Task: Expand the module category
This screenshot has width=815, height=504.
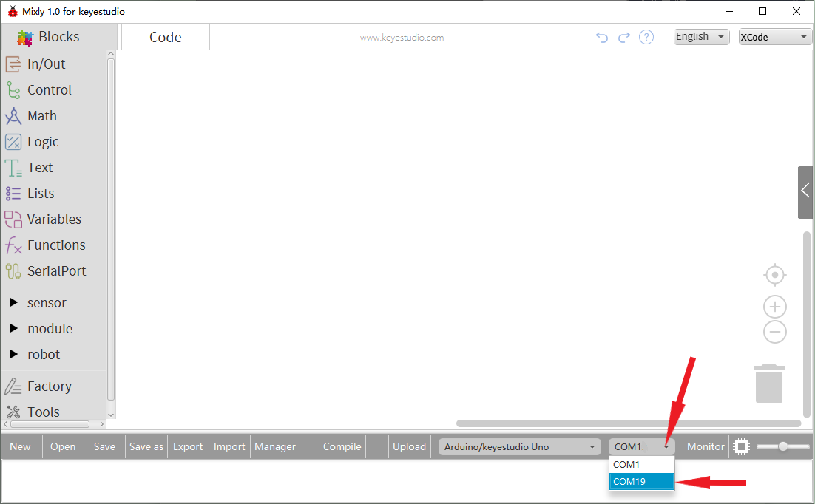Action: [x=41, y=328]
